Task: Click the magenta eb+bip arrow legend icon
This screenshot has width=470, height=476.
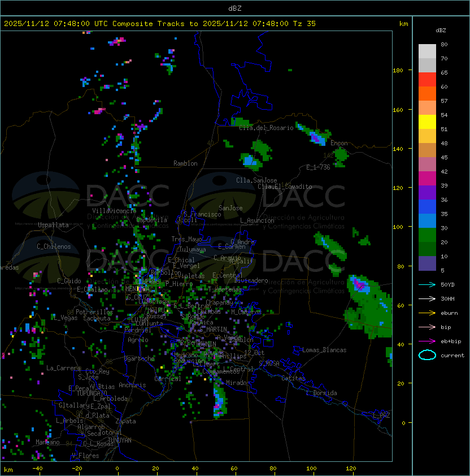Action: [x=427, y=341]
